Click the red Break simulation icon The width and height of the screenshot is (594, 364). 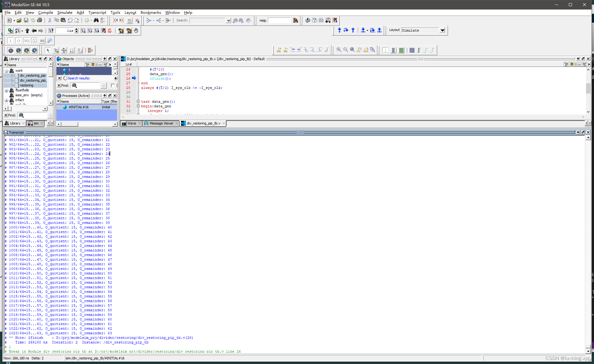click(110, 31)
